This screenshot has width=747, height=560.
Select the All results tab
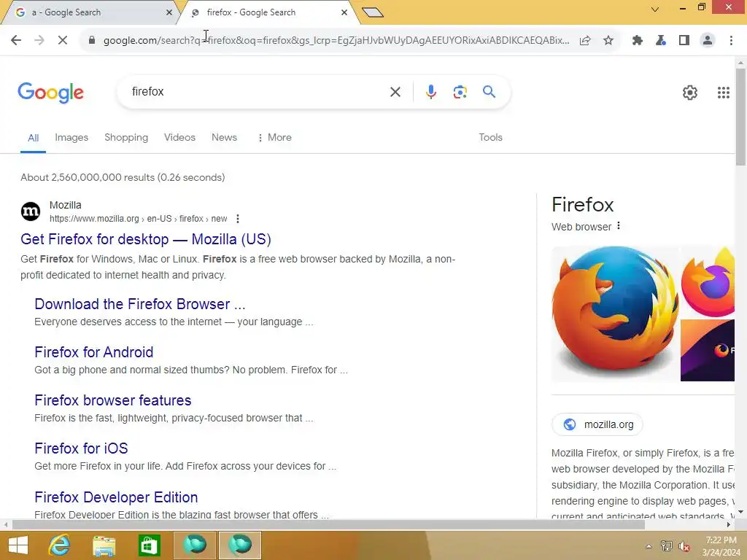33,138
